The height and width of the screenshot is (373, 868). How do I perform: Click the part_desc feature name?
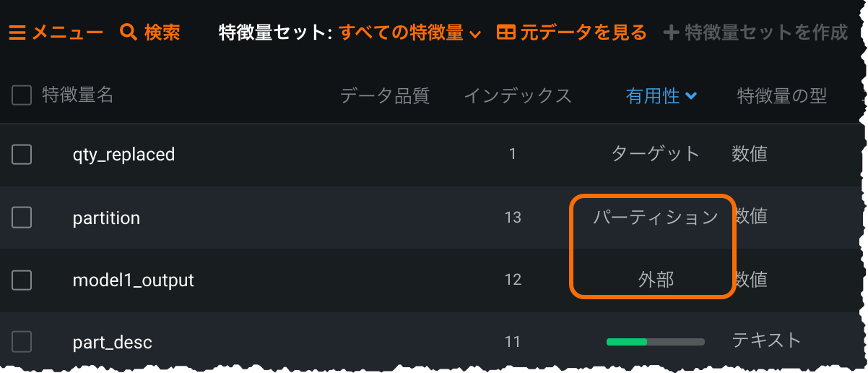pos(112,342)
